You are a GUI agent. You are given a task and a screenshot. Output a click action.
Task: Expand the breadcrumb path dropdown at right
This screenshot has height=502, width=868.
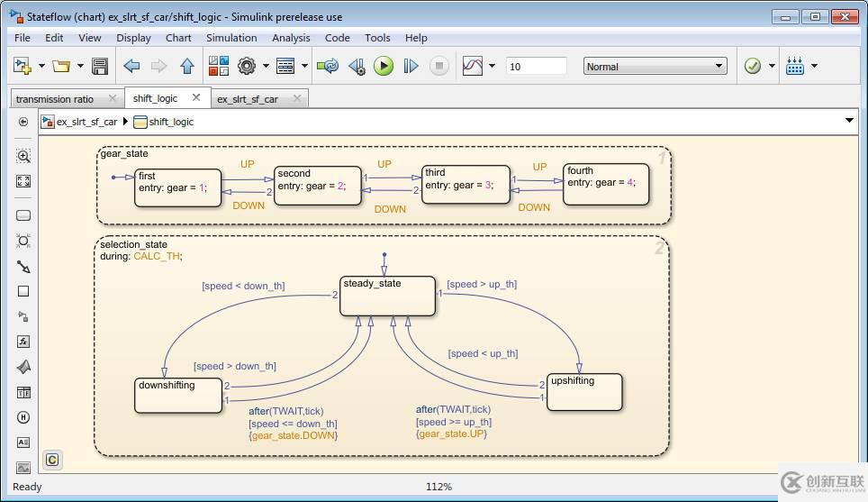[849, 121]
